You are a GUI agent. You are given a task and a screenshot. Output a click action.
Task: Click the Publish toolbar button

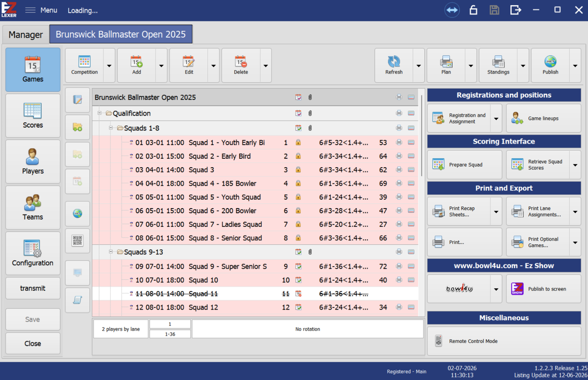(551, 65)
